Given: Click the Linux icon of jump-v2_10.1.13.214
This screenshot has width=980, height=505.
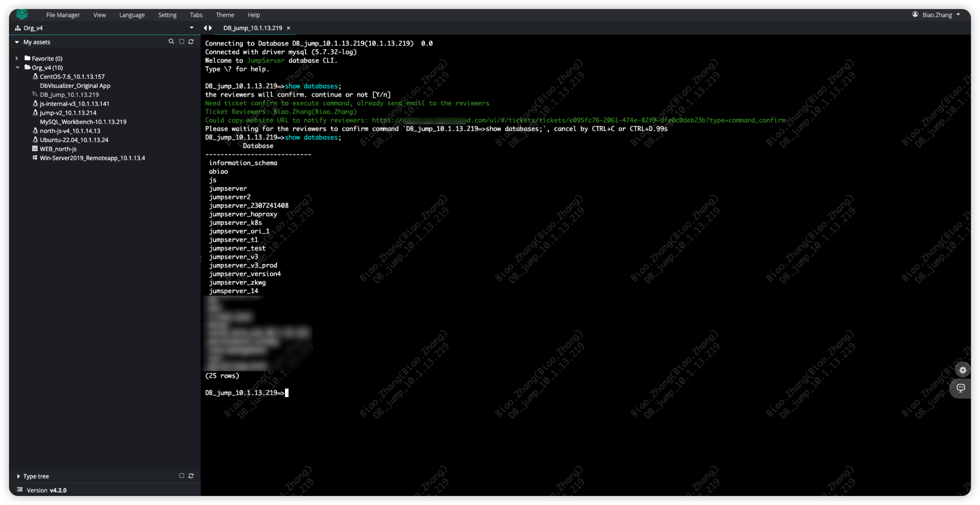Looking at the screenshot, I should pyautogui.click(x=35, y=112).
